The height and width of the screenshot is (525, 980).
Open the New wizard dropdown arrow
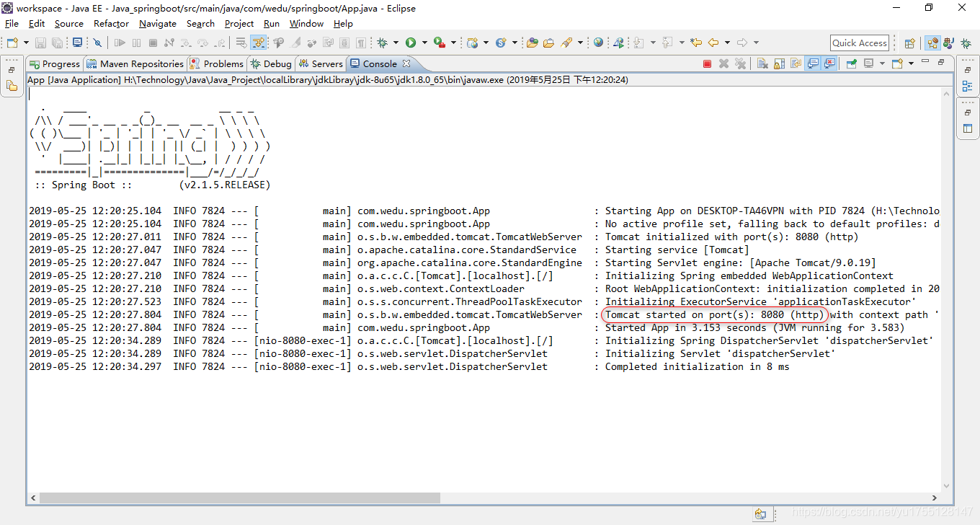pos(26,43)
